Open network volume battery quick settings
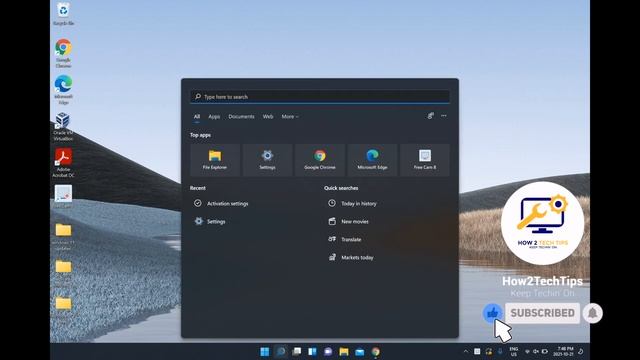Screen dimensions: 640x360 pyautogui.click(x=536, y=351)
